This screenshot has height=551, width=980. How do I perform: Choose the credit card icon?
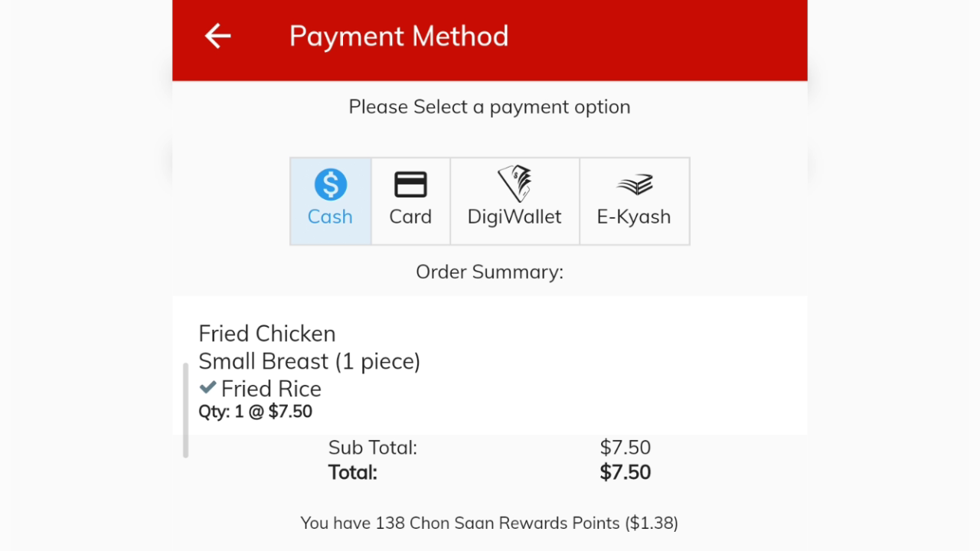[410, 184]
